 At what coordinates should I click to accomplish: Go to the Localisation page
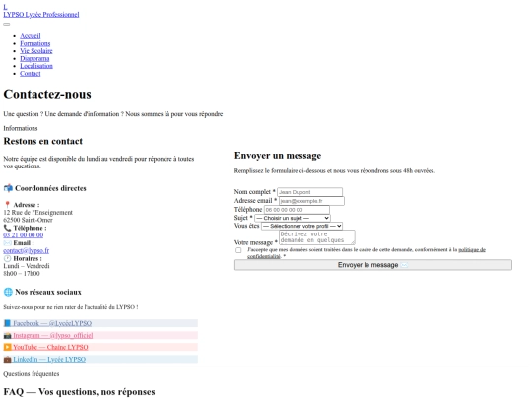tap(36, 66)
